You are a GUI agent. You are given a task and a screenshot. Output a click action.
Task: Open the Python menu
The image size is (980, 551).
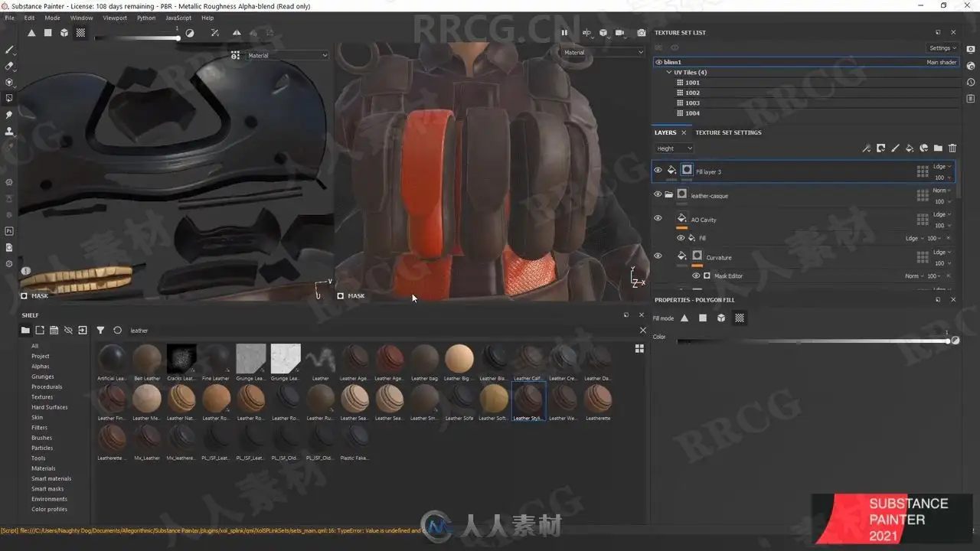pos(145,18)
